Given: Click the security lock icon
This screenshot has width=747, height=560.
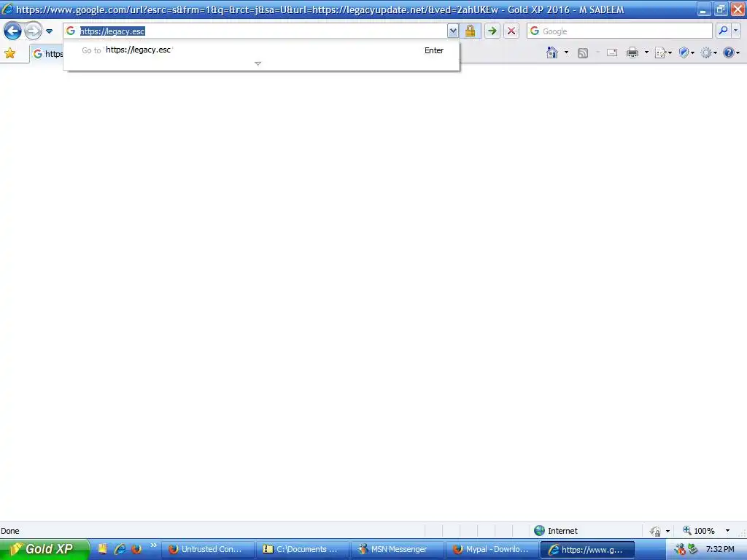Looking at the screenshot, I should pos(471,31).
